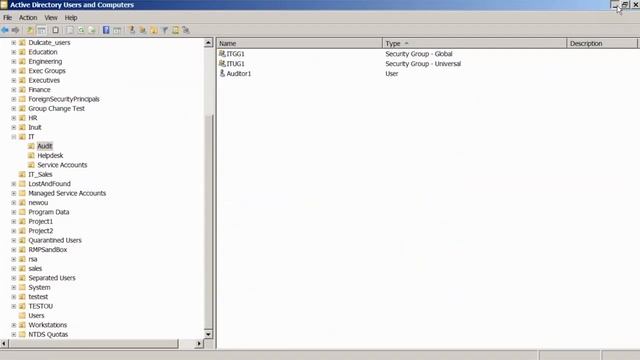This screenshot has height=360, width=640.
Task: Click 'Security Group - Universal' type cell
Action: point(423,64)
